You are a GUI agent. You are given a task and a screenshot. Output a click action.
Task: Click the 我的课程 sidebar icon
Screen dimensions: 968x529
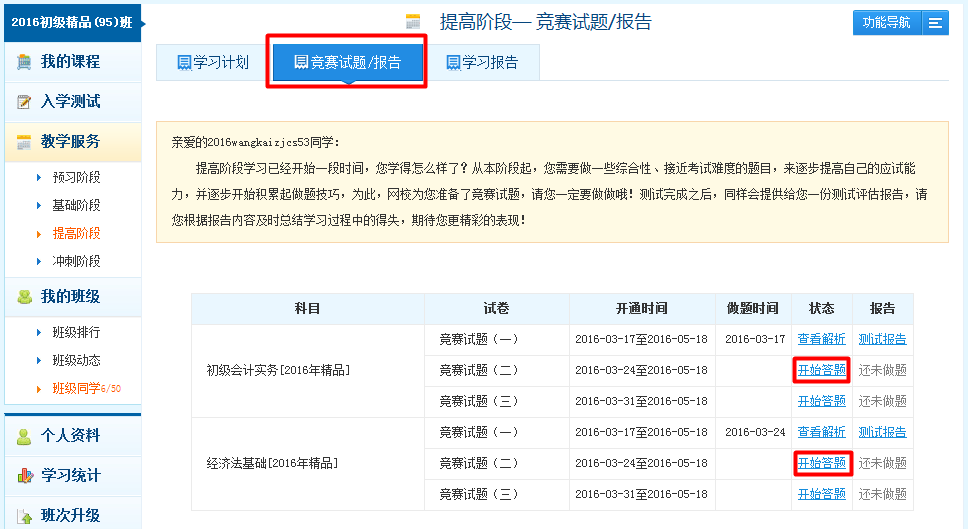[x=24, y=62]
